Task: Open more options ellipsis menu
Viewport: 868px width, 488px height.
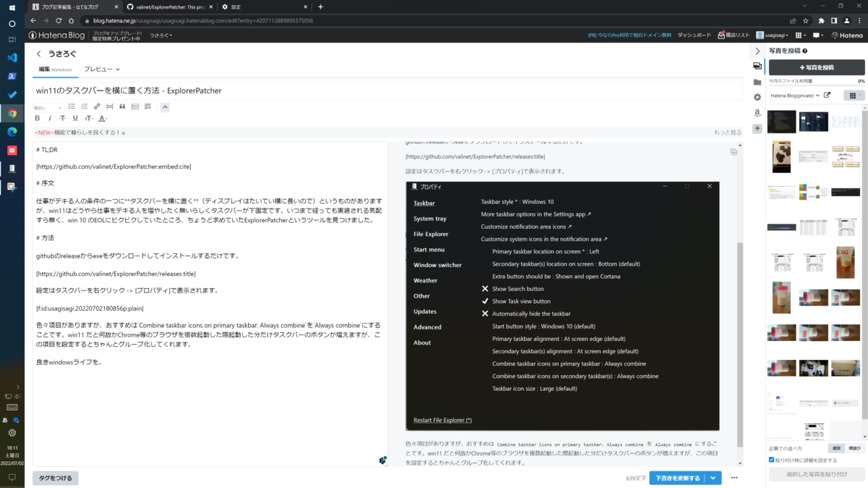Action: [735, 478]
